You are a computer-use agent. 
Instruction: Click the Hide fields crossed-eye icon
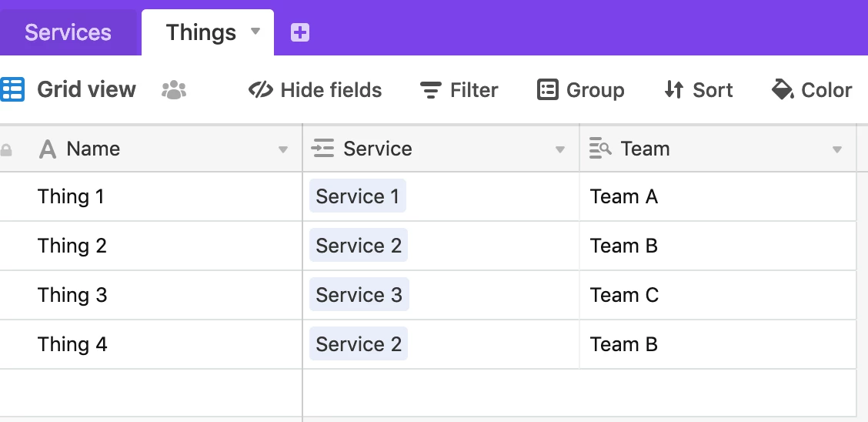click(261, 89)
